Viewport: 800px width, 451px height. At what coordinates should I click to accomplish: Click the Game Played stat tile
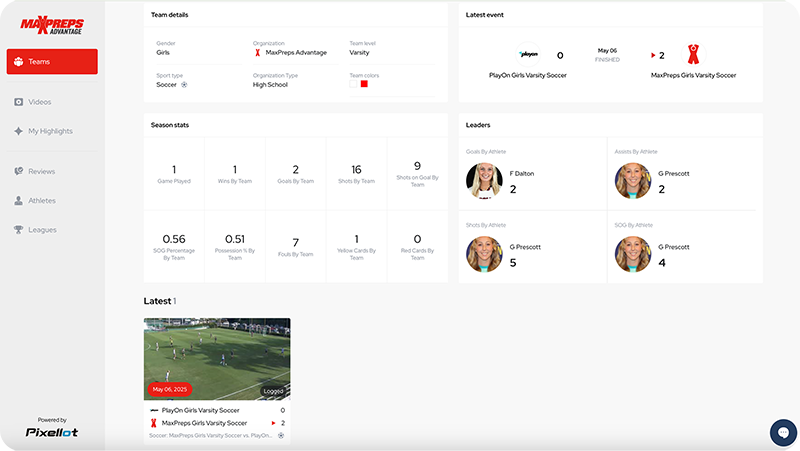[174, 173]
